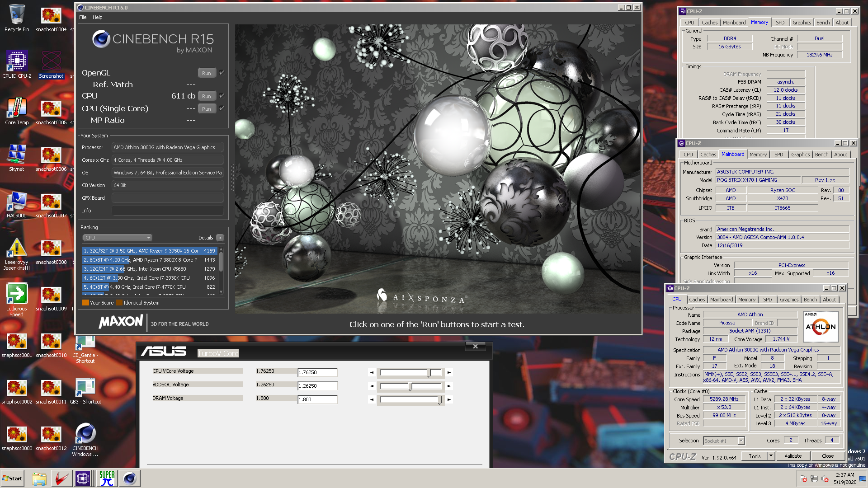Open About tab in CPU-Z Mainboard window
Image resolution: width=868 pixels, height=488 pixels.
click(x=840, y=155)
